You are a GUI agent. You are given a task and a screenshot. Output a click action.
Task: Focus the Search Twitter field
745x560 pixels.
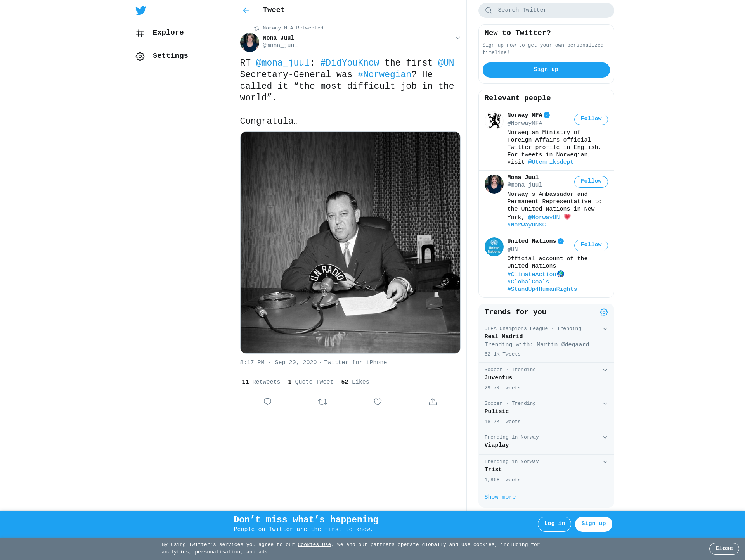[x=546, y=10]
